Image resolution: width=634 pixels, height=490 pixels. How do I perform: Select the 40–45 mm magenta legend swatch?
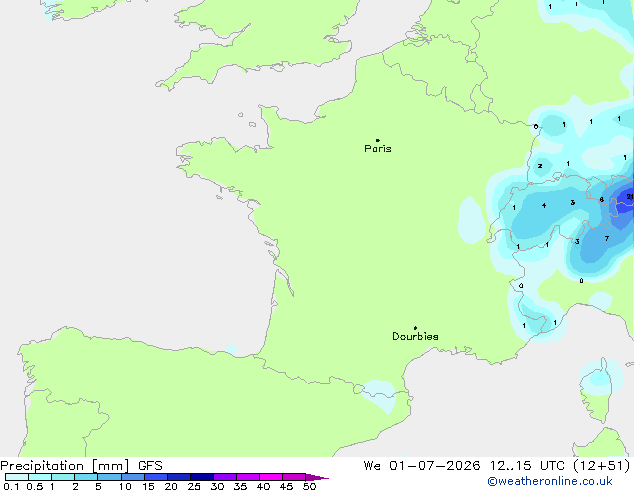point(271,477)
